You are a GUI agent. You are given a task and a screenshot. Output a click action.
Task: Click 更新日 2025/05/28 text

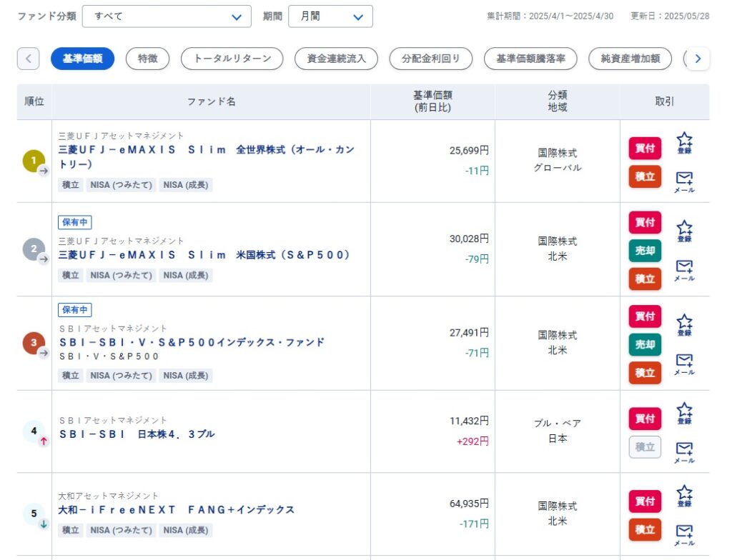point(670,16)
